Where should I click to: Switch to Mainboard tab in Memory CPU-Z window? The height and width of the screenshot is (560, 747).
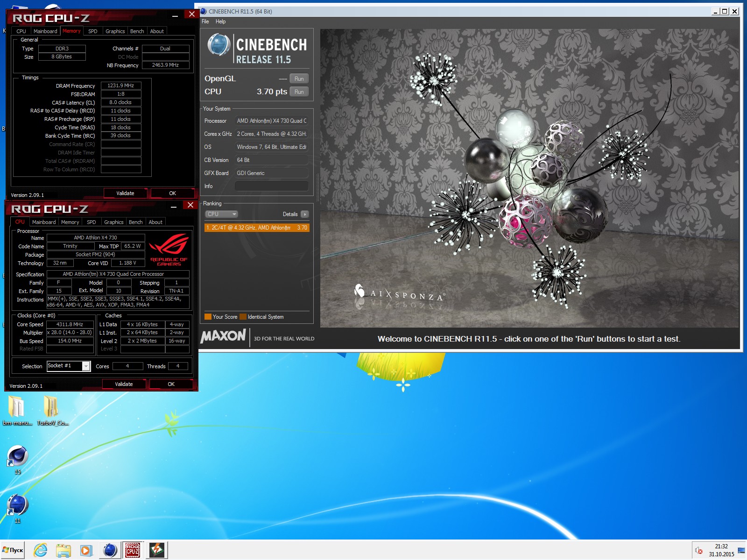point(45,31)
